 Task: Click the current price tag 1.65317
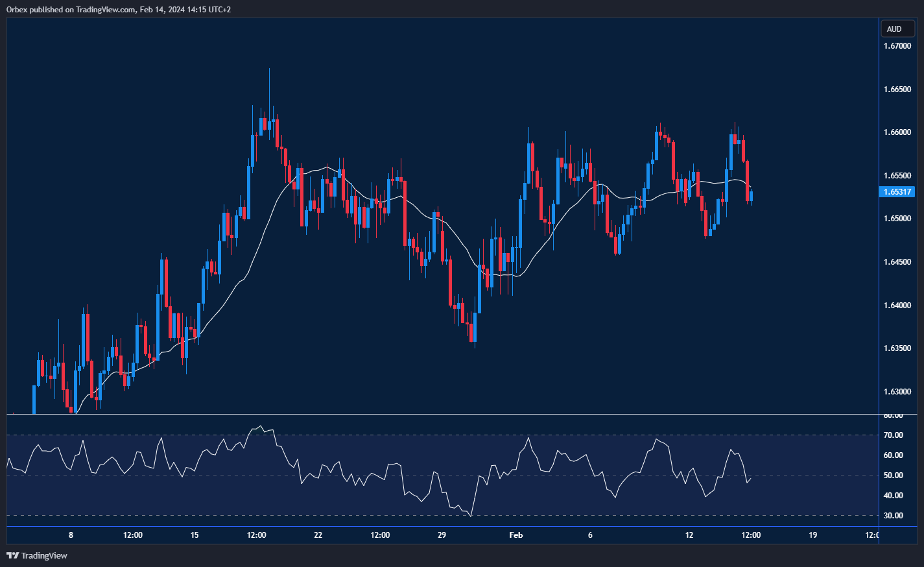897,192
